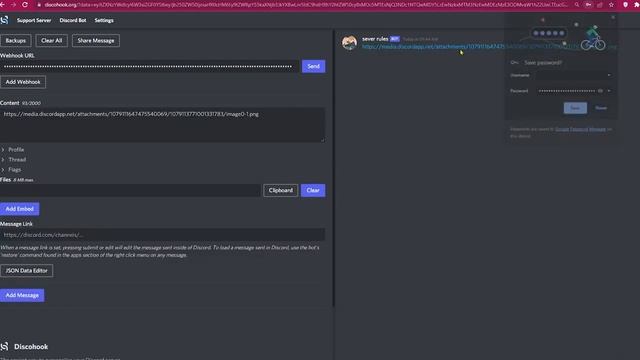
Task: Click the Add Message button
Action: [x=22, y=295]
